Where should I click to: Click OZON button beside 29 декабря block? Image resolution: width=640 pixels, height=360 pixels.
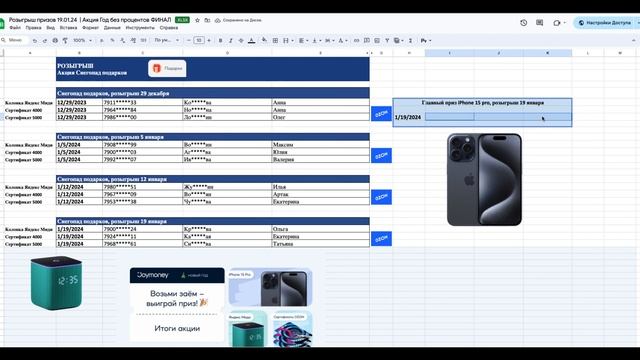point(381,113)
